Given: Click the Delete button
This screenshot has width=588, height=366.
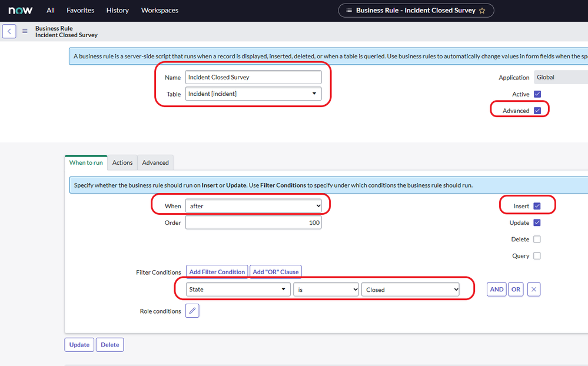Looking at the screenshot, I should [110, 345].
